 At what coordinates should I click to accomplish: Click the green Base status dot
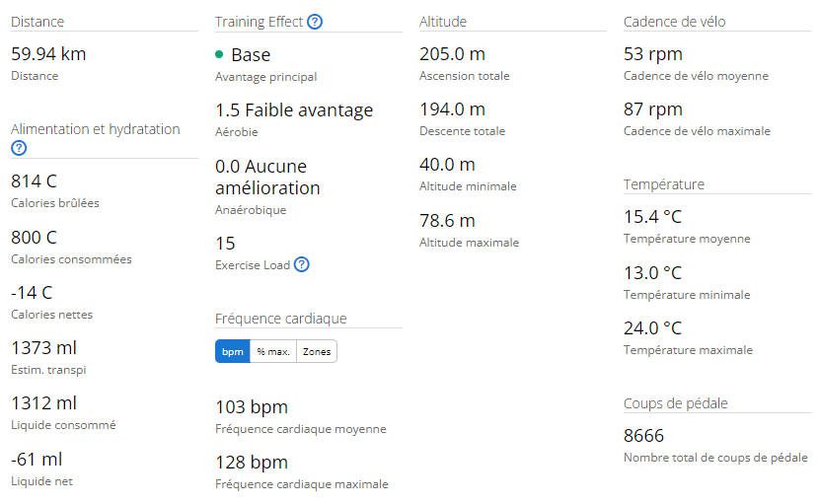[x=219, y=54]
